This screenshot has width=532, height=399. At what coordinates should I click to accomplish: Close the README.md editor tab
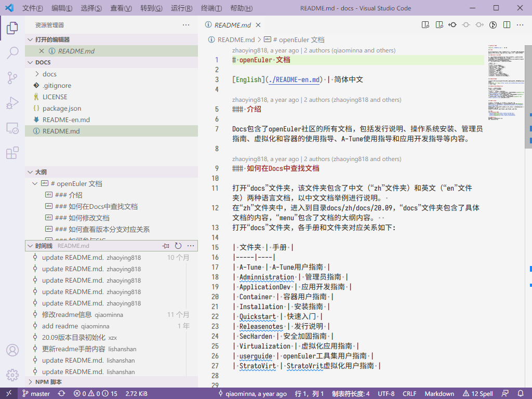click(258, 25)
